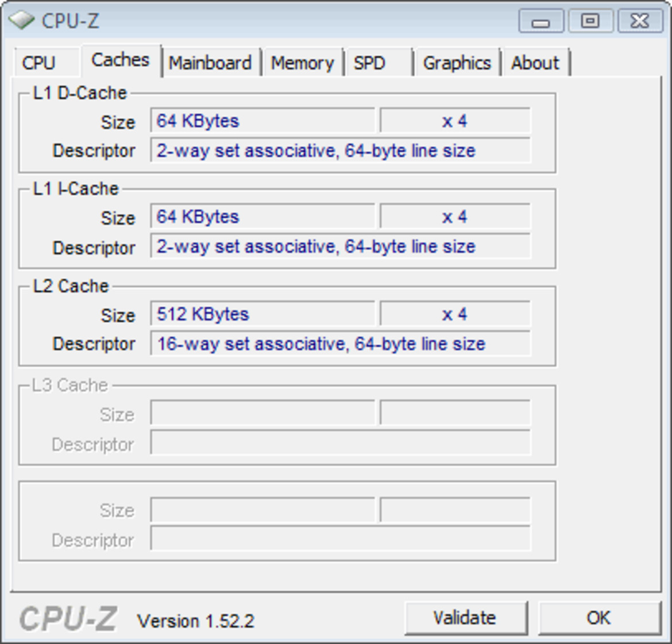The image size is (672, 644).
Task: Click the L3 Cache group label
Action: (70, 385)
